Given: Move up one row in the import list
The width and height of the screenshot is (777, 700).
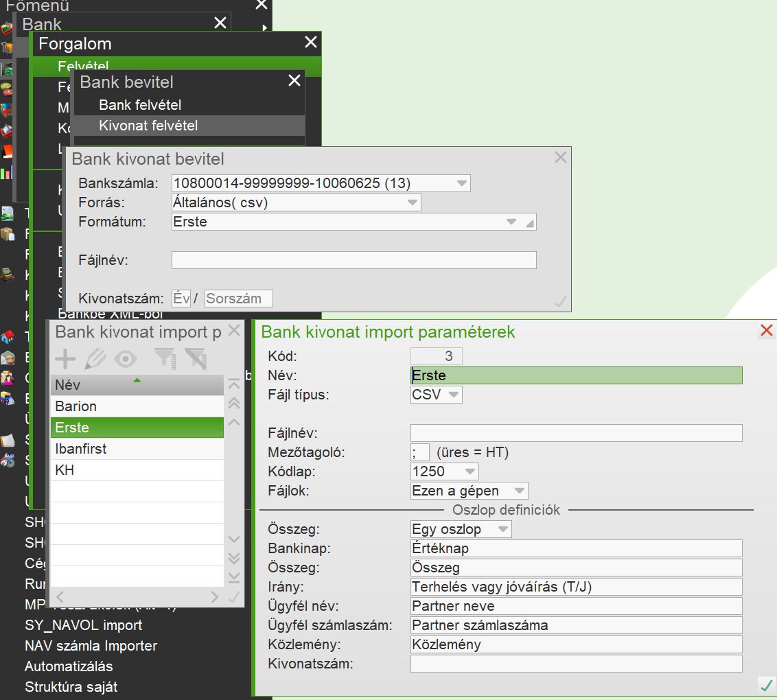Looking at the screenshot, I should (x=234, y=422).
